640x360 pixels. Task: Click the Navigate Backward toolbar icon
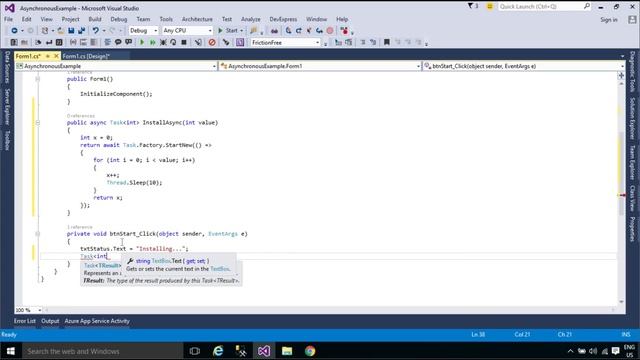coord(14,31)
